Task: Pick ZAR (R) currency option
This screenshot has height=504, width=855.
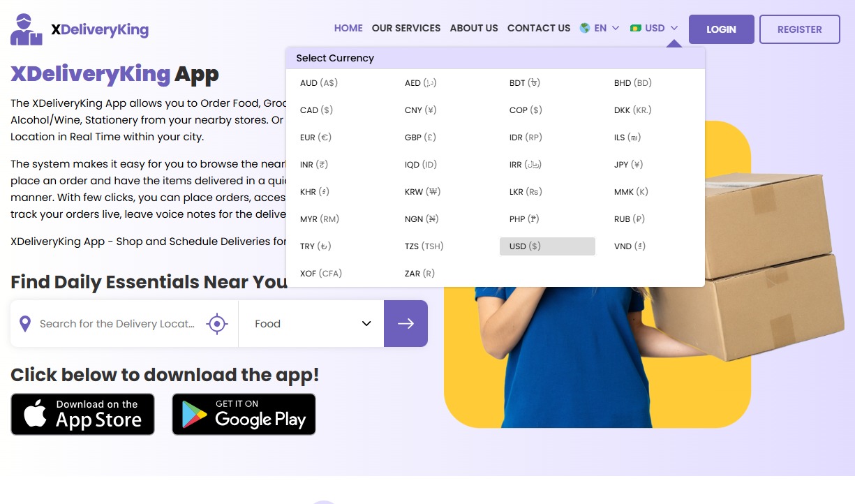Action: (x=419, y=274)
